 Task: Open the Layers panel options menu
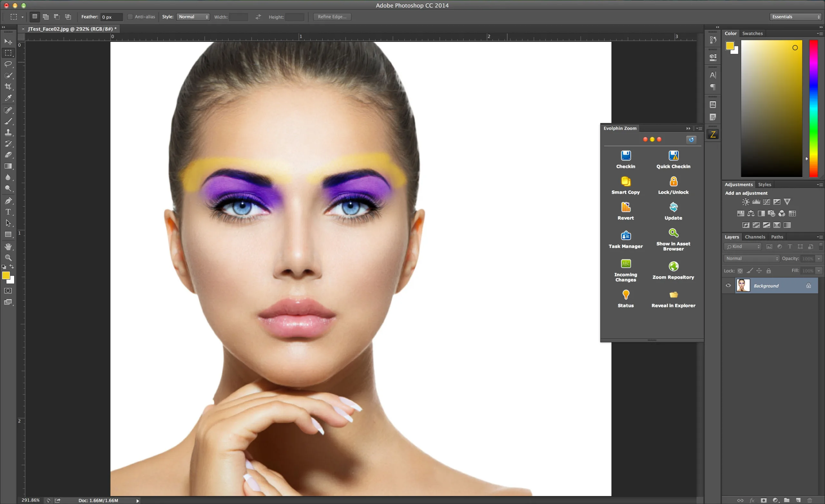point(821,236)
